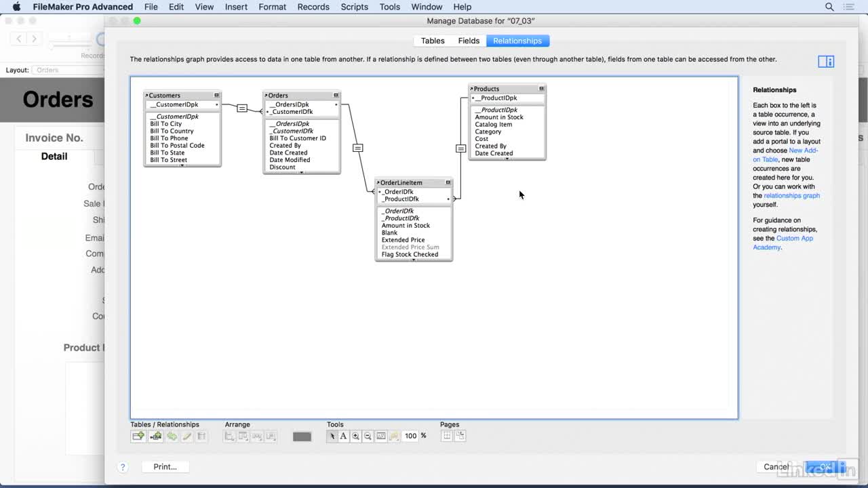
Task: Select the text note tool
Action: pos(343,436)
